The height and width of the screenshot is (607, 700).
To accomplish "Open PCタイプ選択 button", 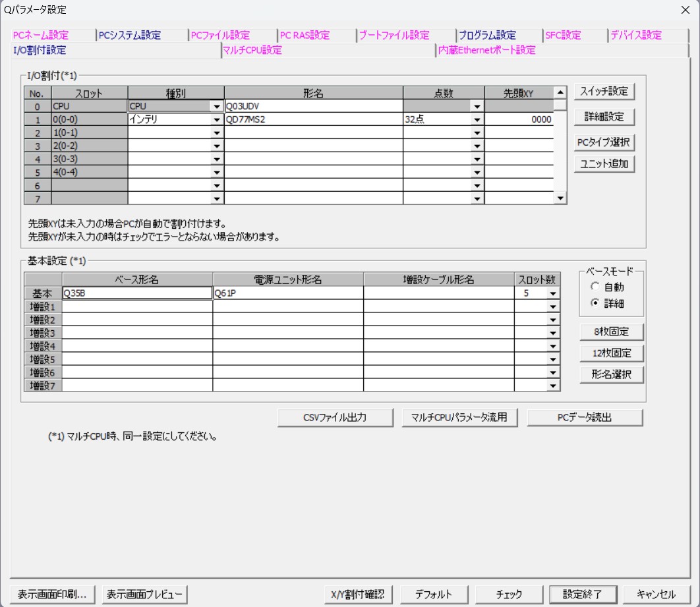I will [604, 142].
